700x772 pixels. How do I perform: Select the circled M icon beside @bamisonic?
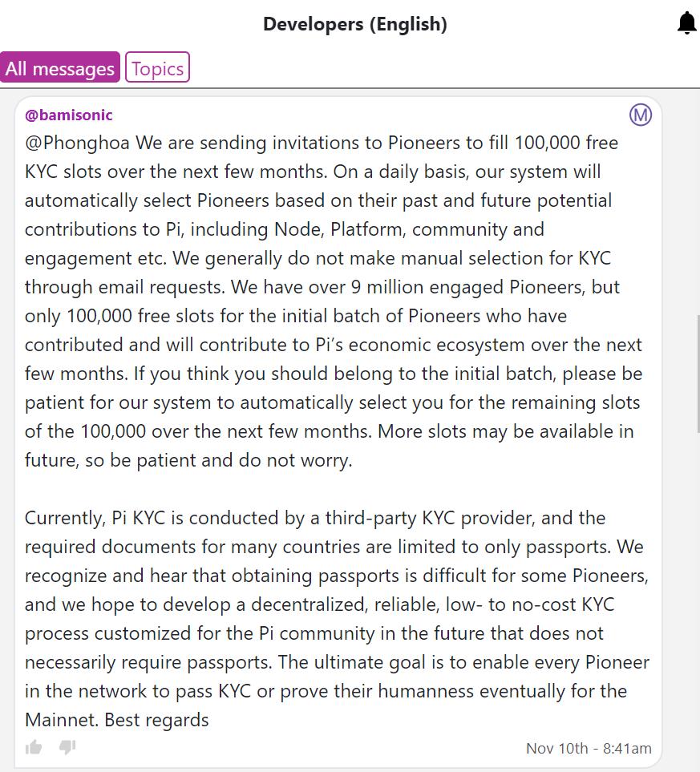click(x=641, y=115)
